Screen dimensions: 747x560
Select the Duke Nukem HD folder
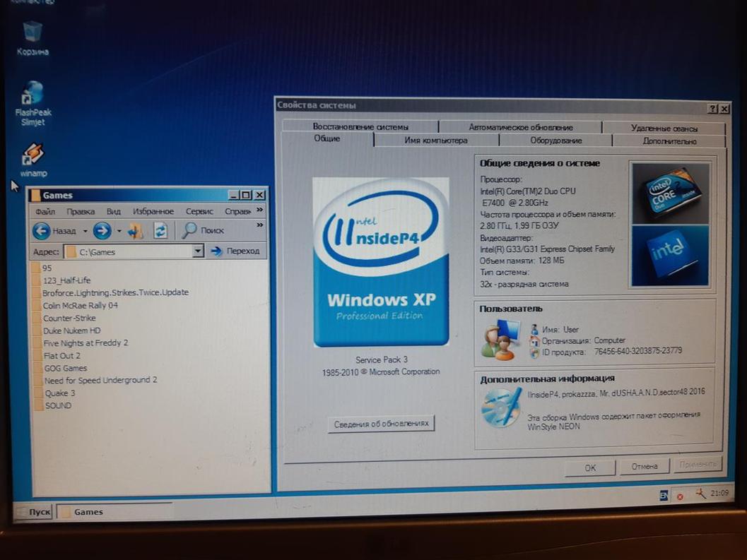point(66,330)
